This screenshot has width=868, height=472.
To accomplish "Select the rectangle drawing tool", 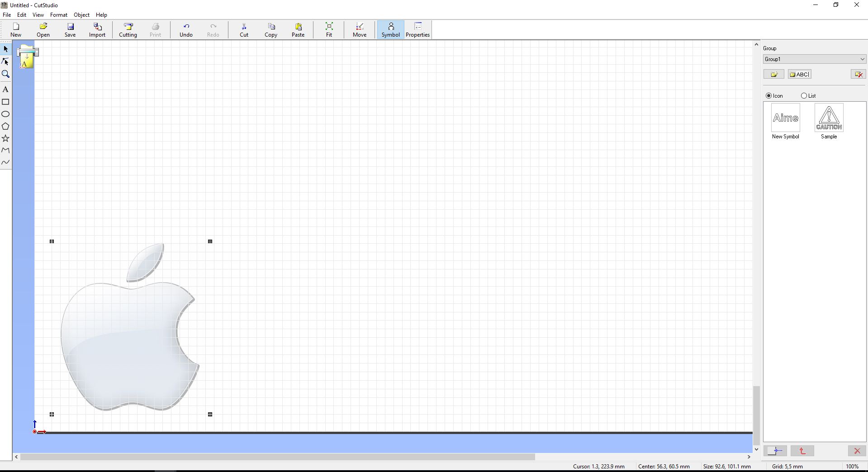I will 6,102.
